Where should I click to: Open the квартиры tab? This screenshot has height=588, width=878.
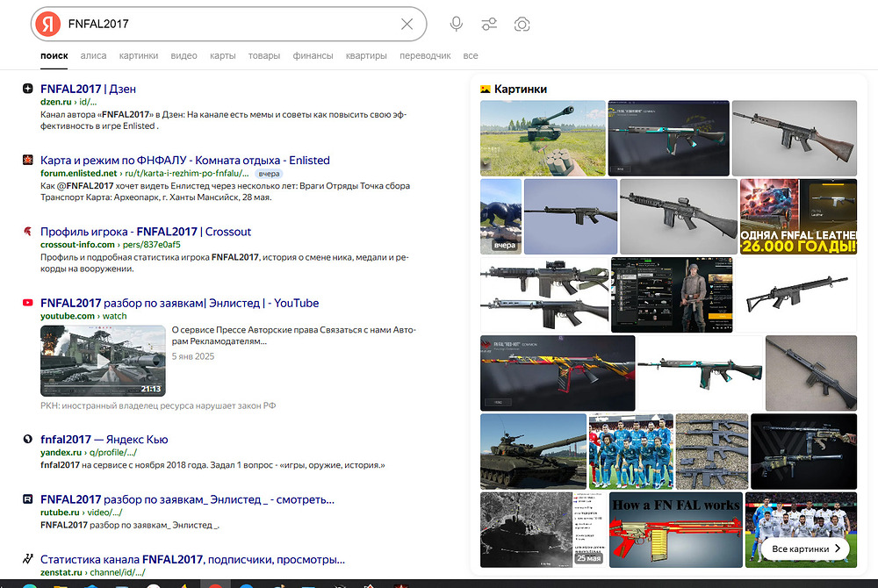pyautogui.click(x=366, y=56)
